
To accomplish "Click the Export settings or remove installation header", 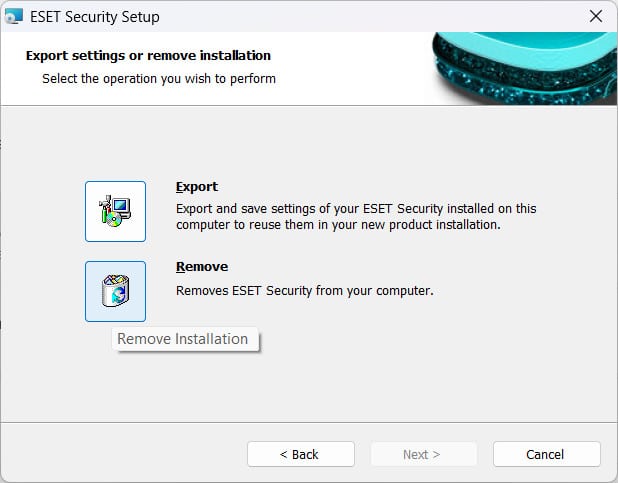I will tap(148, 56).
